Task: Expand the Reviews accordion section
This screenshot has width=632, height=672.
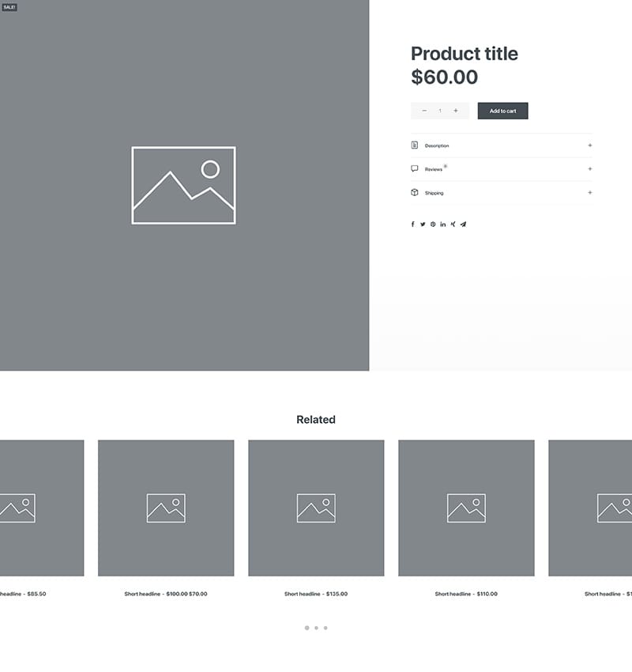Action: point(502,169)
